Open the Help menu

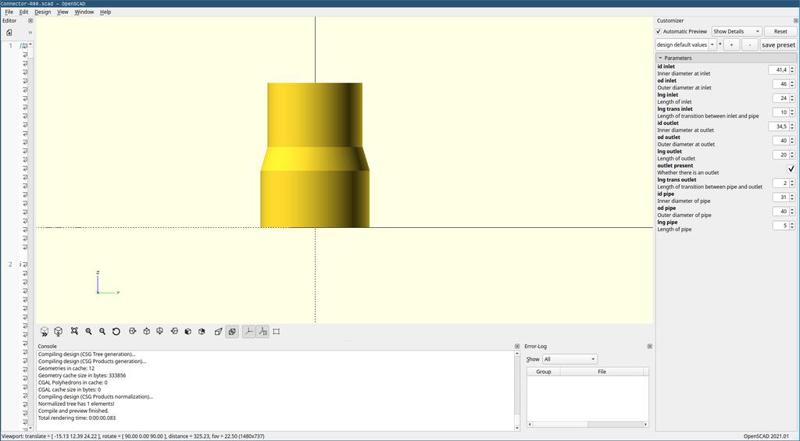pyautogui.click(x=105, y=12)
